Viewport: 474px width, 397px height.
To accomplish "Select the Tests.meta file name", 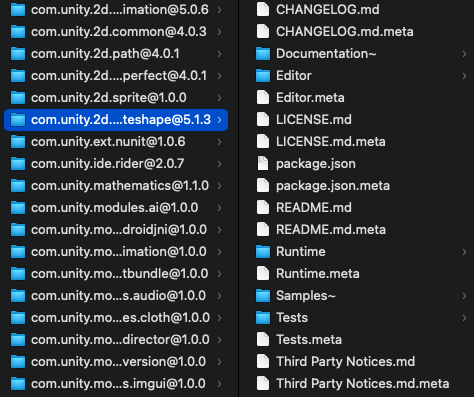I will (x=309, y=340).
